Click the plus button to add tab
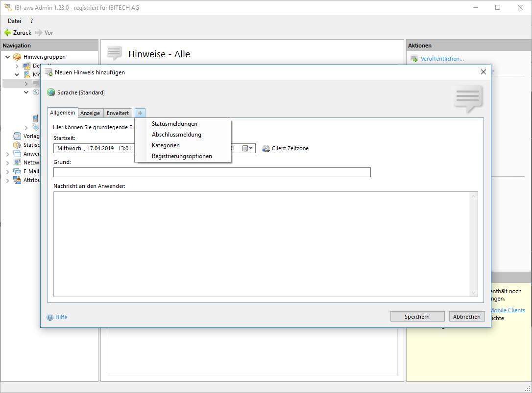 tap(140, 113)
